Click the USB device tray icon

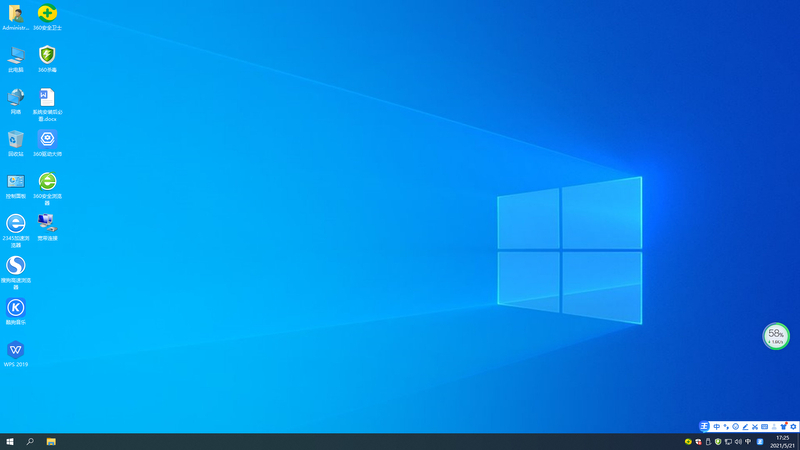[x=708, y=442]
